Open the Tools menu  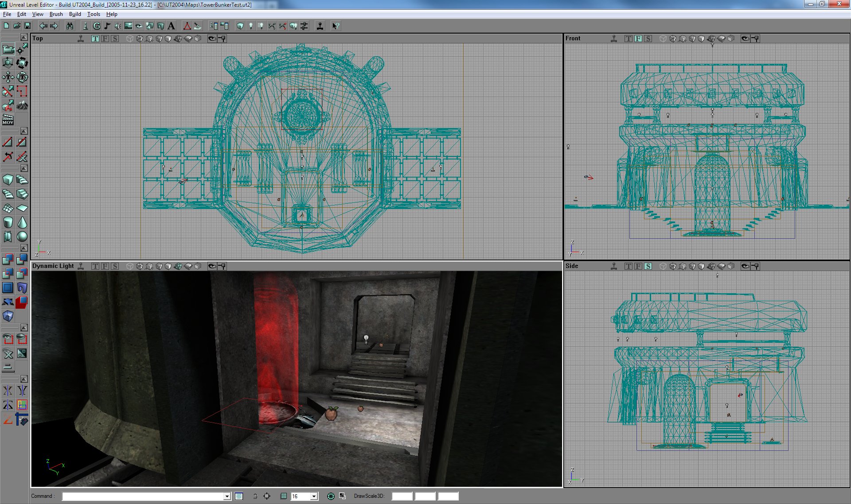[94, 14]
